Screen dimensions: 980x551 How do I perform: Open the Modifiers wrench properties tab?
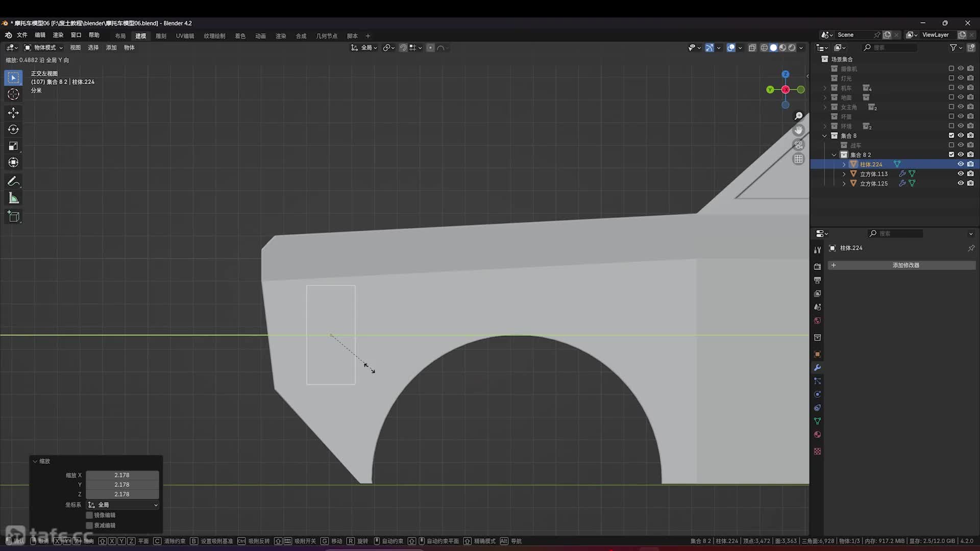tap(817, 368)
